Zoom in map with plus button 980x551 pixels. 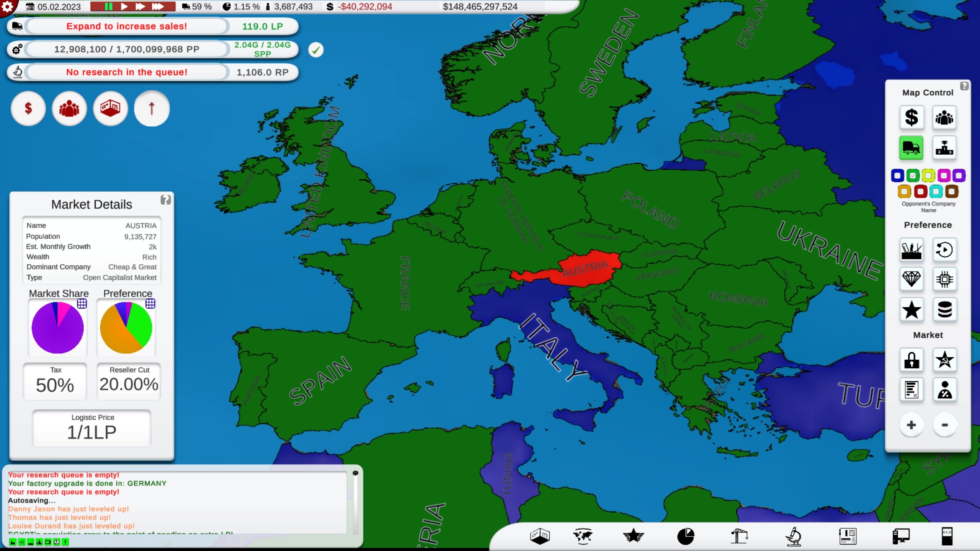pos(911,425)
